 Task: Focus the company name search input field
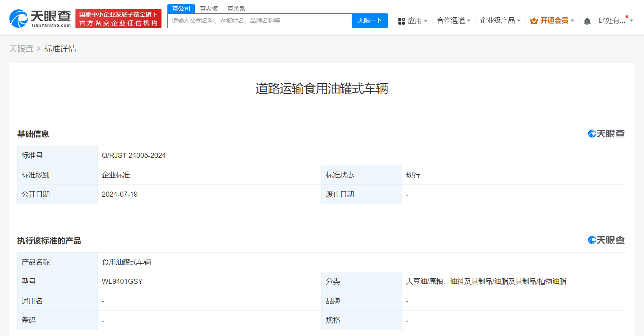click(259, 21)
